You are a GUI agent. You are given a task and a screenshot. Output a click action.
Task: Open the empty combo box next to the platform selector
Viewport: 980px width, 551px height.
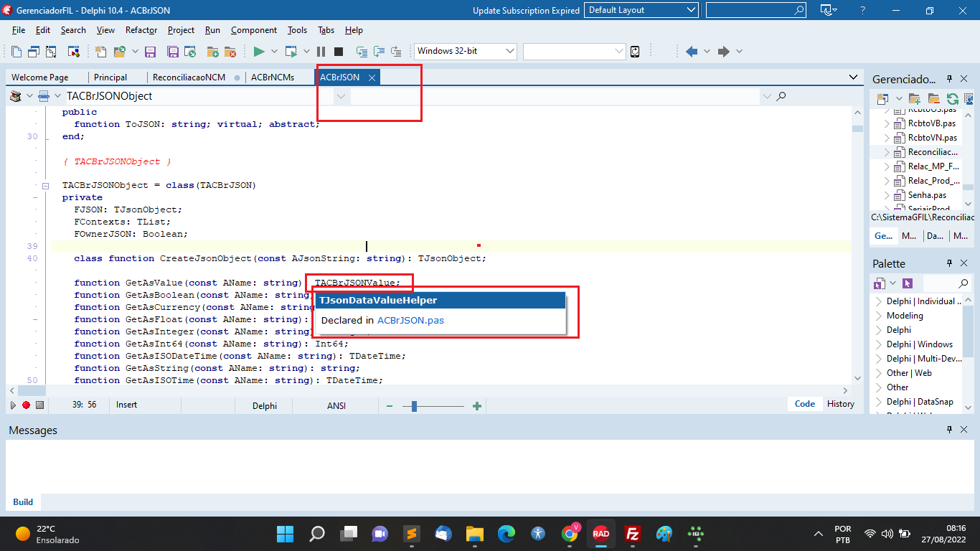click(x=575, y=51)
